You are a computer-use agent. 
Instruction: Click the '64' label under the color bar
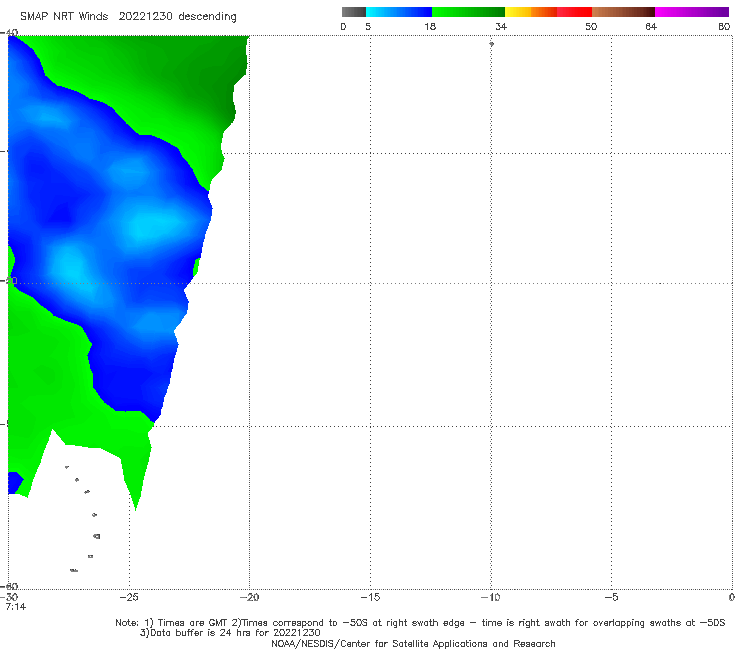tap(651, 27)
